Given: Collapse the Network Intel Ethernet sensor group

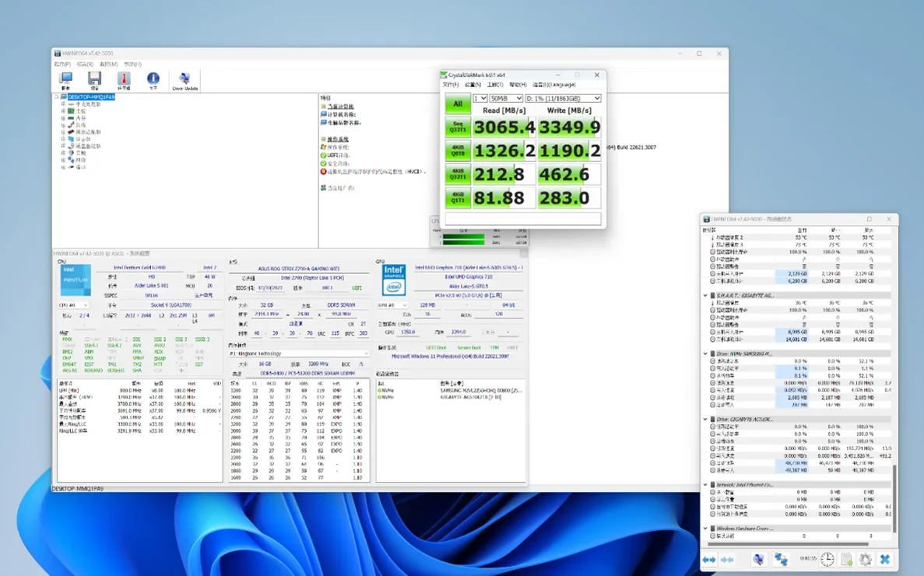Looking at the screenshot, I should point(705,485).
